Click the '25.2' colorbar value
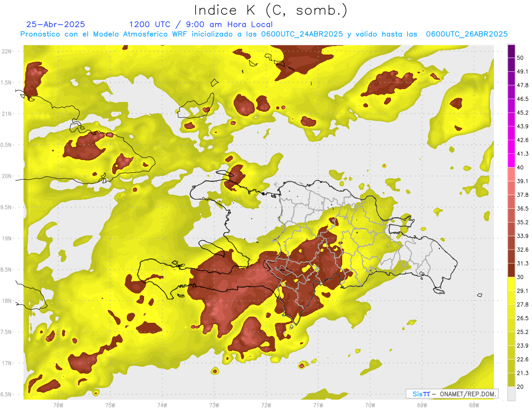The width and height of the screenshot is (532, 411). click(x=523, y=332)
